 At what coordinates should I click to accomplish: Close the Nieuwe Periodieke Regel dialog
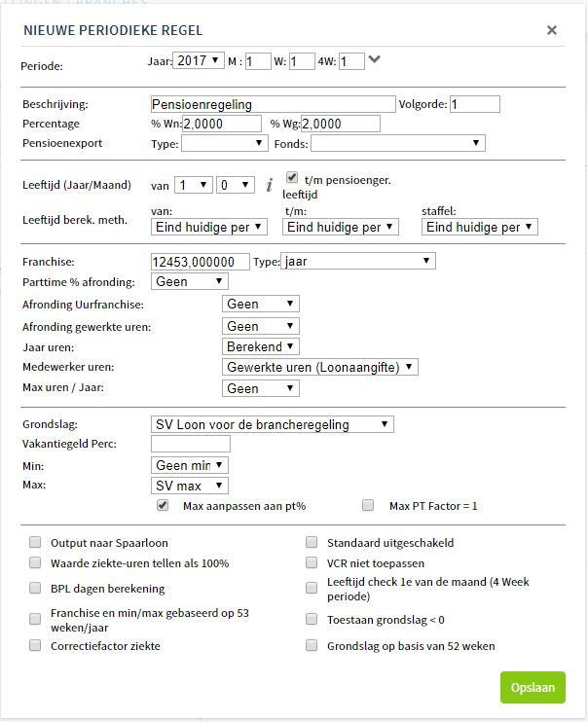tap(552, 30)
